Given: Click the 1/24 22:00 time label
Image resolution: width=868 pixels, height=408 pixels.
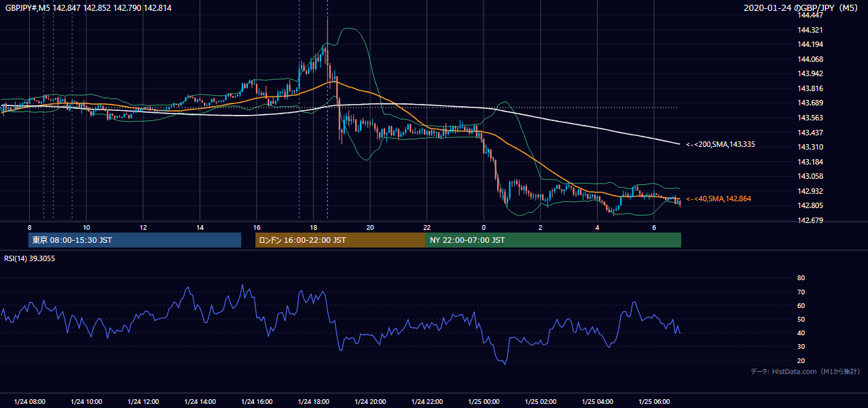Looking at the screenshot, I should [x=427, y=402].
